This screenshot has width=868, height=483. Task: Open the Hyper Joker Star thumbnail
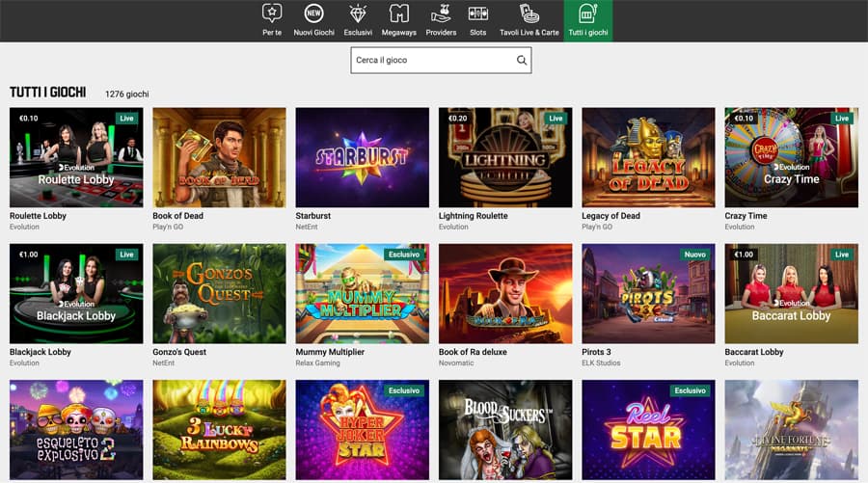coord(362,430)
